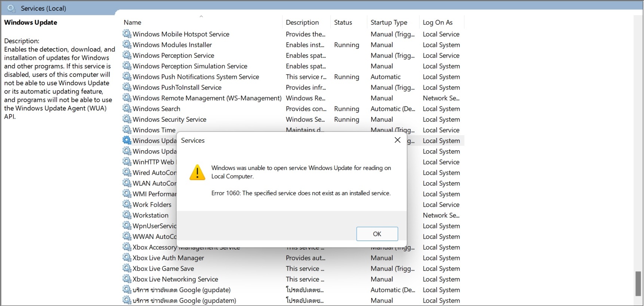The height and width of the screenshot is (306, 644).
Task: Select the Windows Search service name
Action: [156, 109]
